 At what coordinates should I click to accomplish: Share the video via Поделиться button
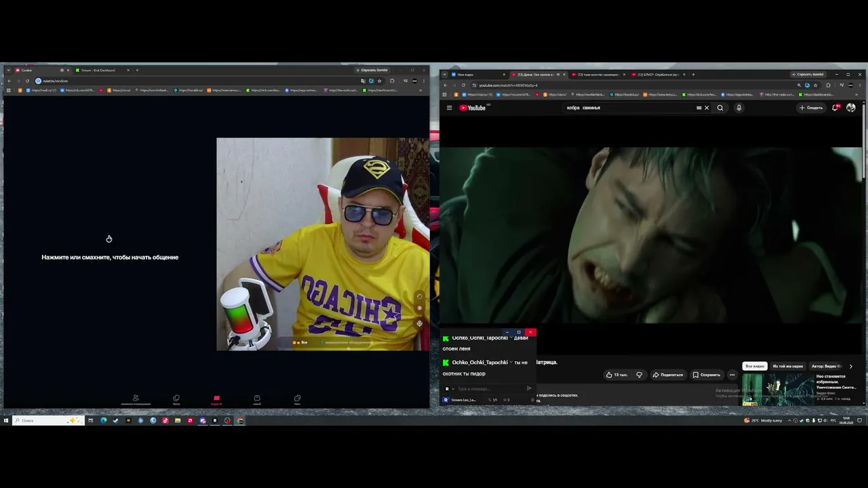coord(668,375)
